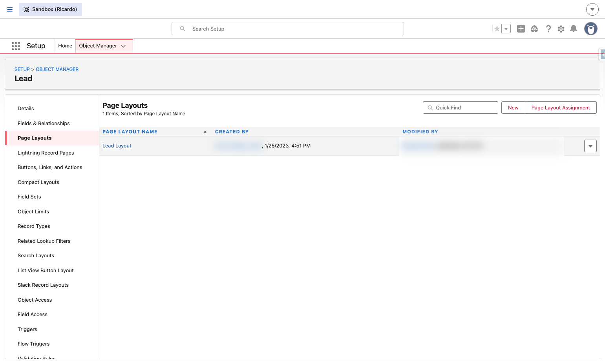Open Flow Triggers in the sidebar
The width and height of the screenshot is (605, 364).
[52, 344]
